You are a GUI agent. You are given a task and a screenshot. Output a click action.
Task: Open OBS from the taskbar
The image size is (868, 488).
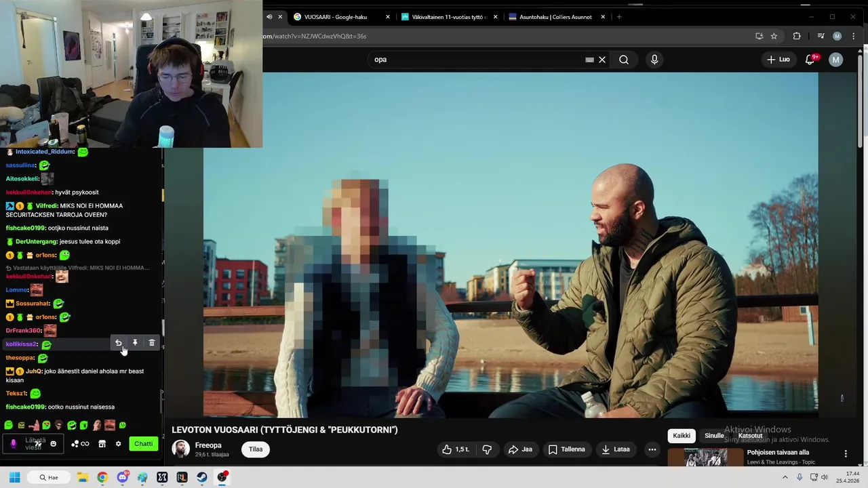pos(222,477)
